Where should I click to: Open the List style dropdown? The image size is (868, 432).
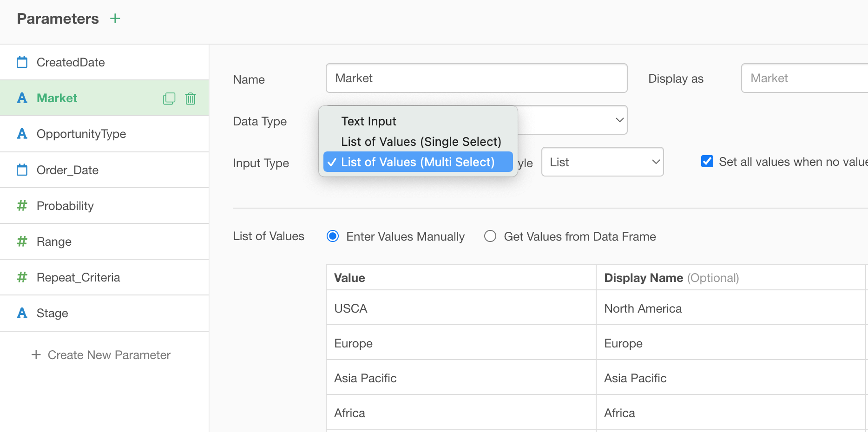point(602,162)
